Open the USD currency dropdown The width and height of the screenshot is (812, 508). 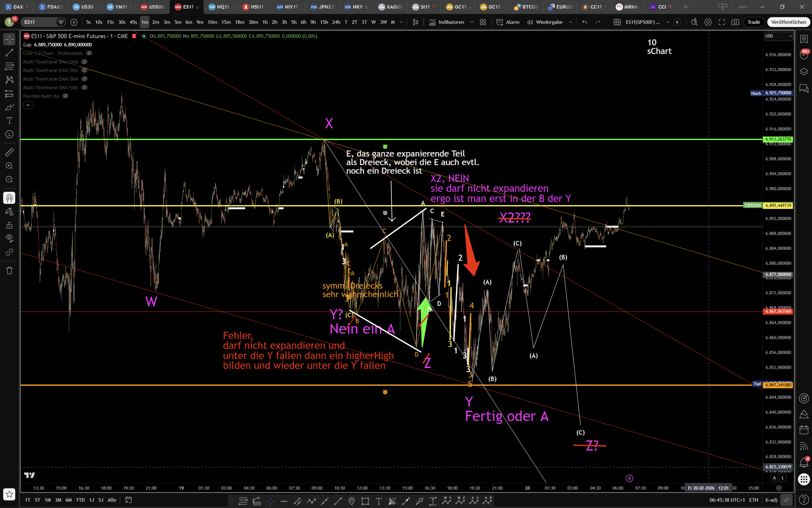[x=778, y=36]
